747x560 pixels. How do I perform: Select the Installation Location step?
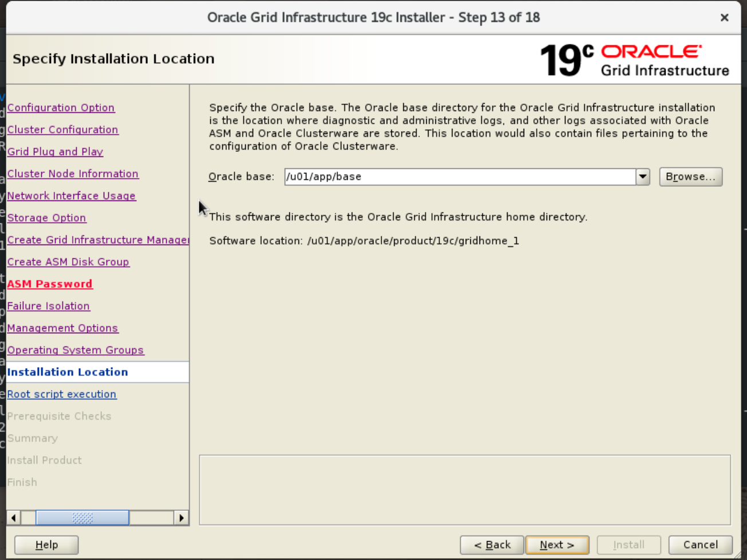68,372
